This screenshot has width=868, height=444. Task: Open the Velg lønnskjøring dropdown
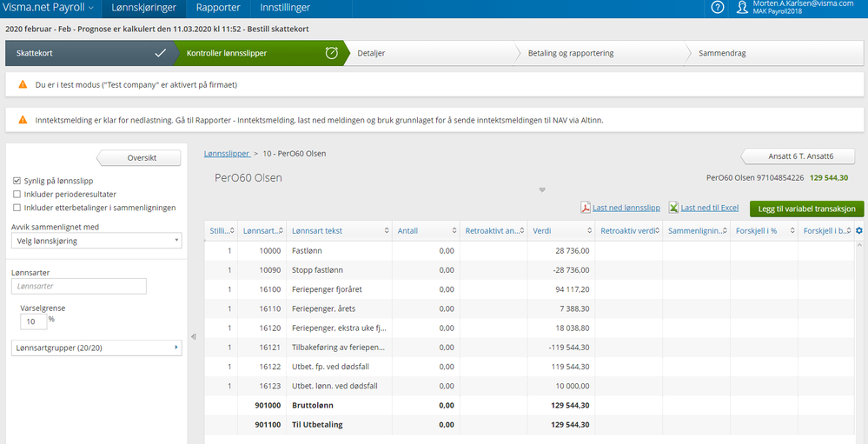tap(96, 241)
